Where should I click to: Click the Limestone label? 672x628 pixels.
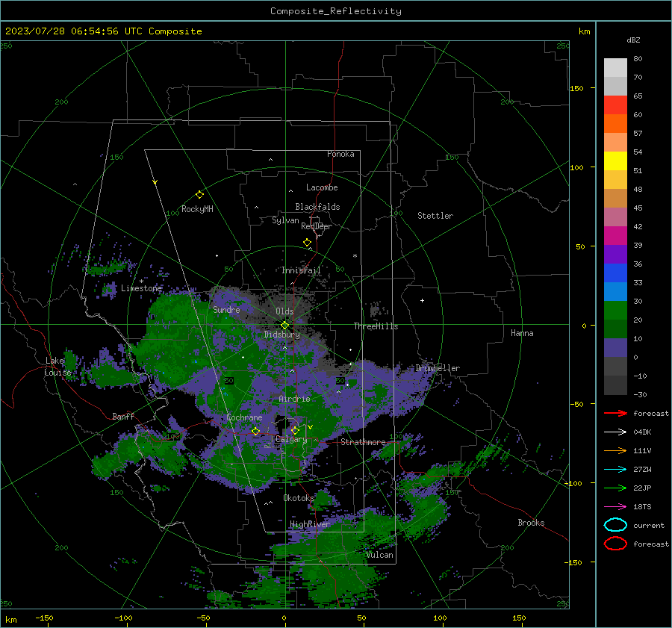click(141, 288)
